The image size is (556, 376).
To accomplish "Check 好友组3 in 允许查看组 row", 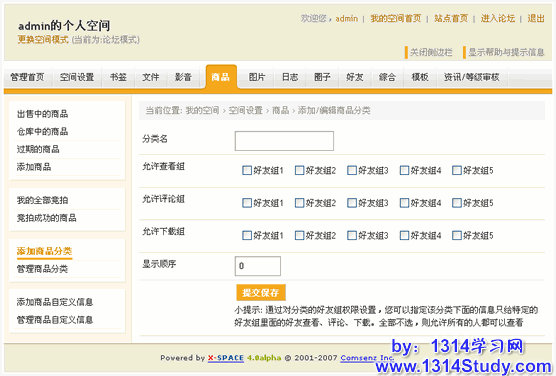I will tap(352, 170).
